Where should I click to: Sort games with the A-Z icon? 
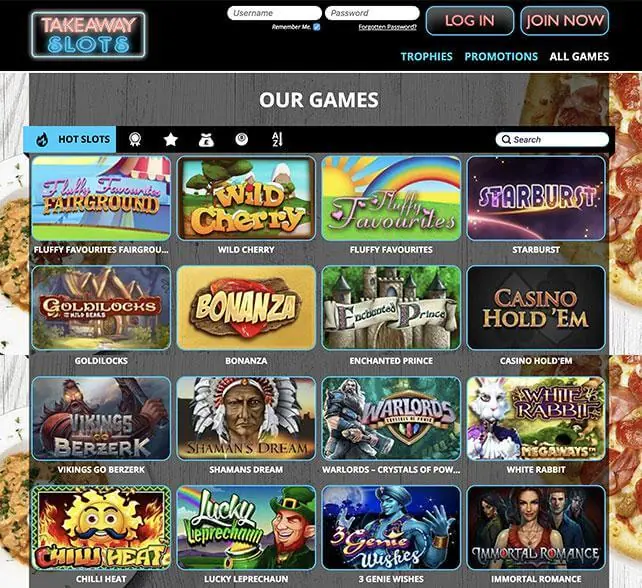point(277,140)
